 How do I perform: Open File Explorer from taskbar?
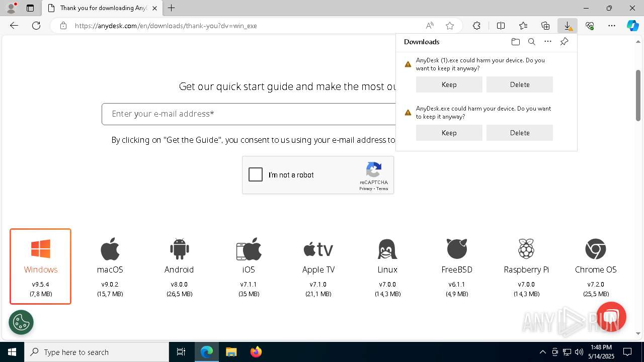click(x=231, y=352)
